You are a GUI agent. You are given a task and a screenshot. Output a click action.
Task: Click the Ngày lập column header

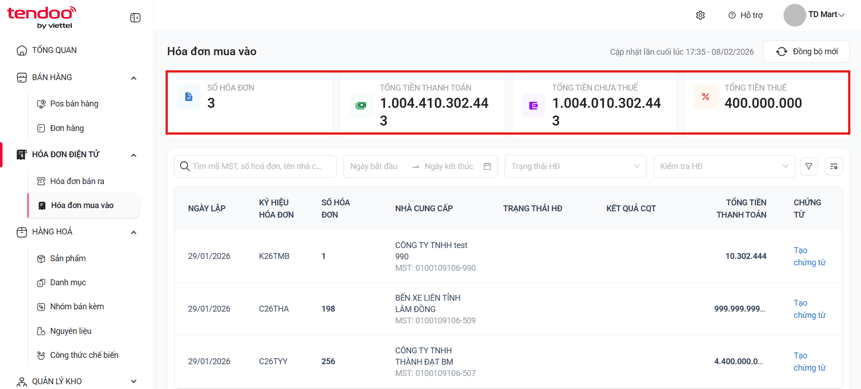pos(206,208)
